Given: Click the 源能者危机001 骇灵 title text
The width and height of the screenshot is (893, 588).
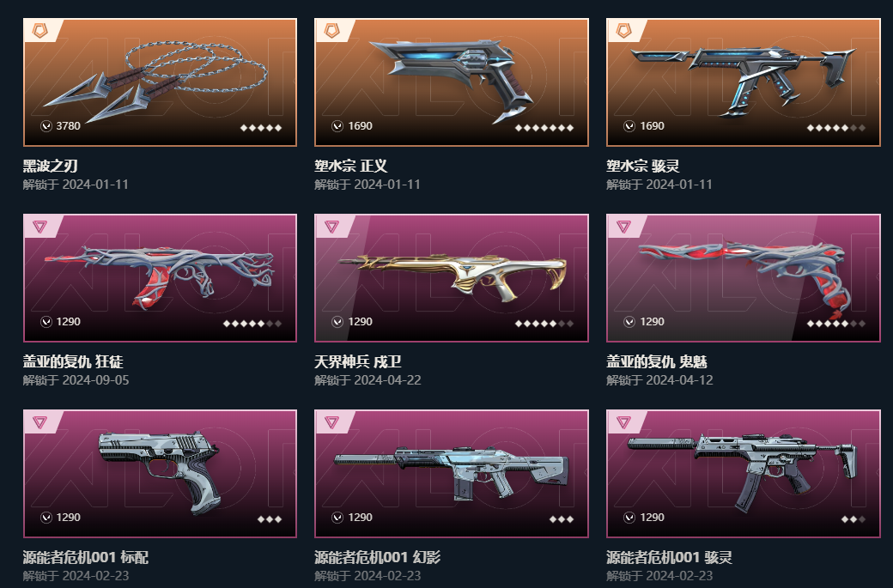Looking at the screenshot, I should coord(669,557).
